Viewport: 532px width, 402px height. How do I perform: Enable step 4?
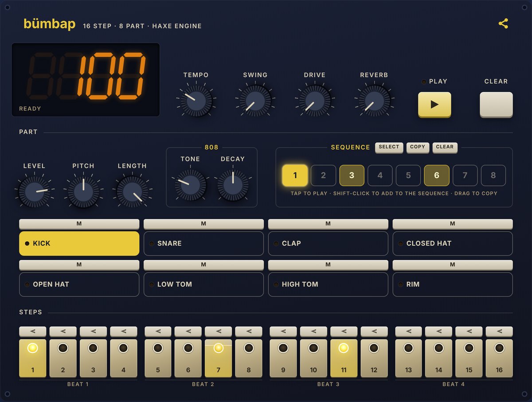tap(123, 358)
